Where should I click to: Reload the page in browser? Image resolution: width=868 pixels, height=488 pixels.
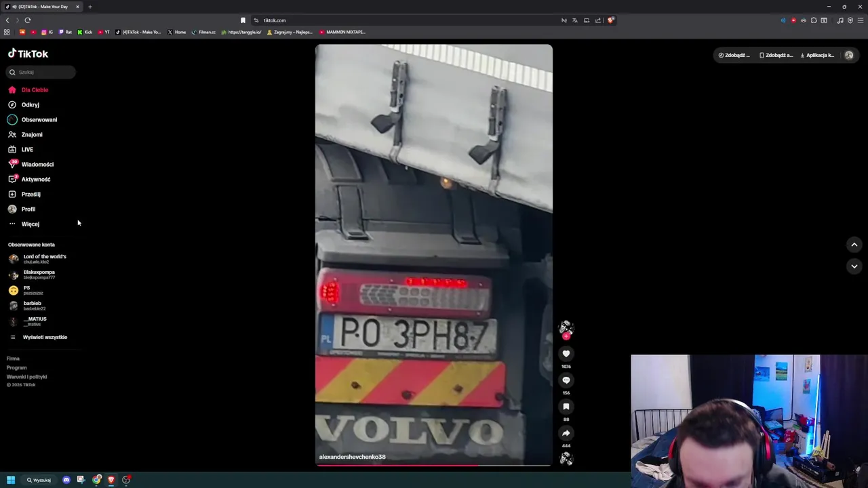(28, 20)
